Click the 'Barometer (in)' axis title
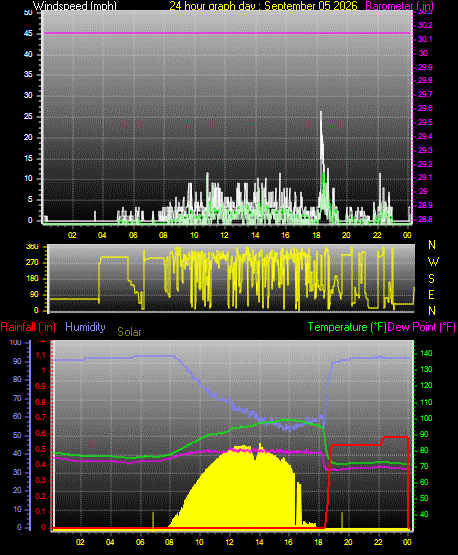Image resolution: width=458 pixels, height=555 pixels. pos(399,6)
